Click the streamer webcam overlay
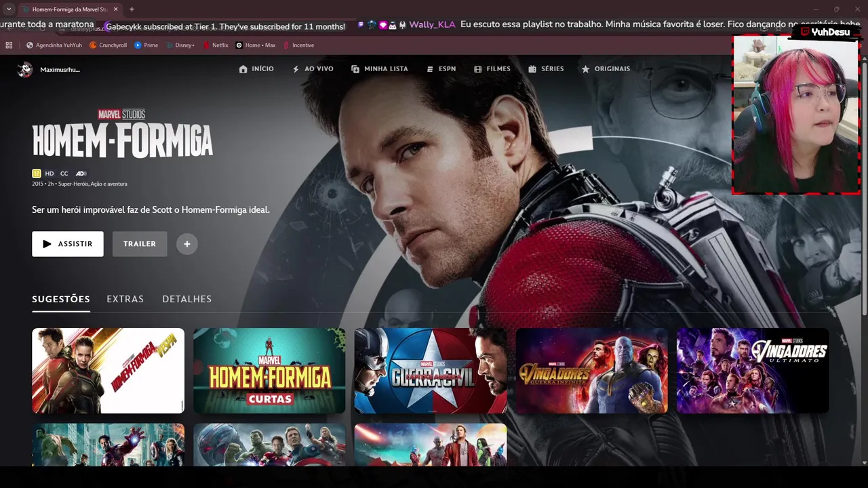This screenshot has height=488, width=868. [796, 115]
